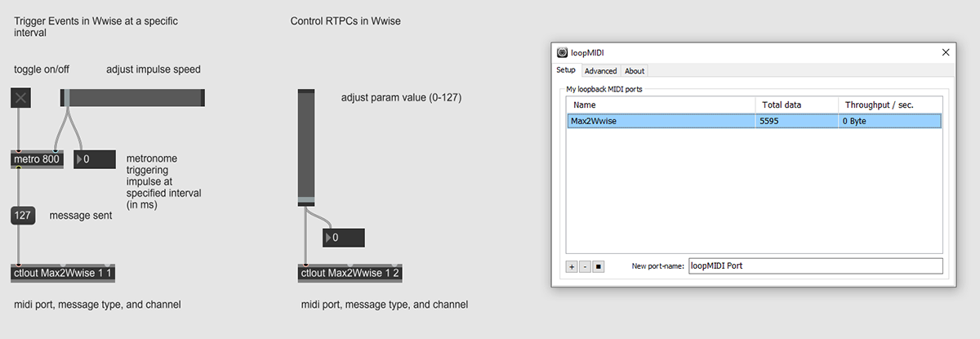Switch to the Setup tab
This screenshot has width=980, height=339.
pyautogui.click(x=566, y=71)
